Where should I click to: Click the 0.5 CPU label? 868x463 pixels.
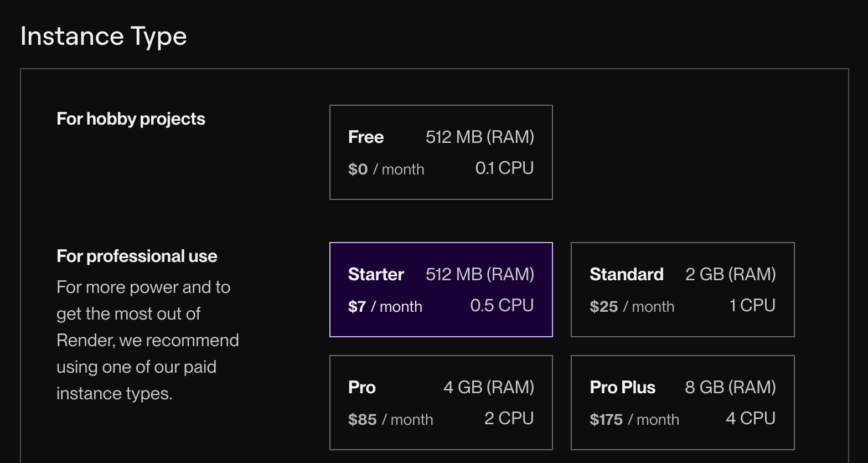click(502, 306)
